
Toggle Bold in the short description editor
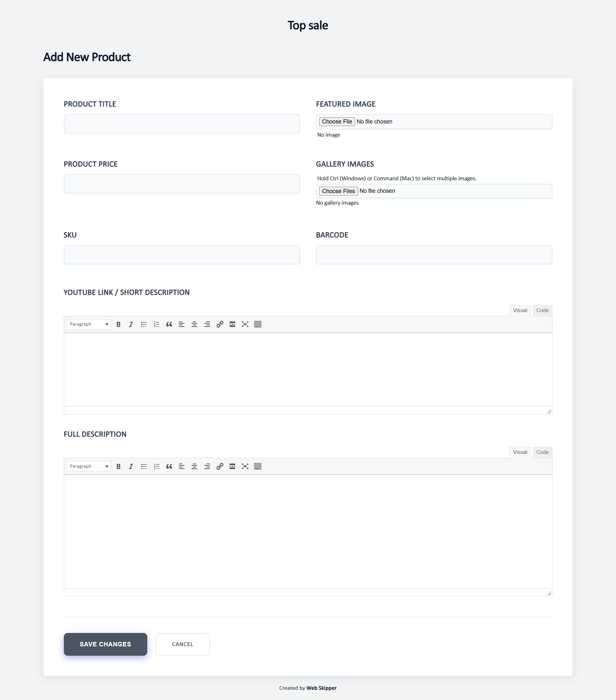118,324
